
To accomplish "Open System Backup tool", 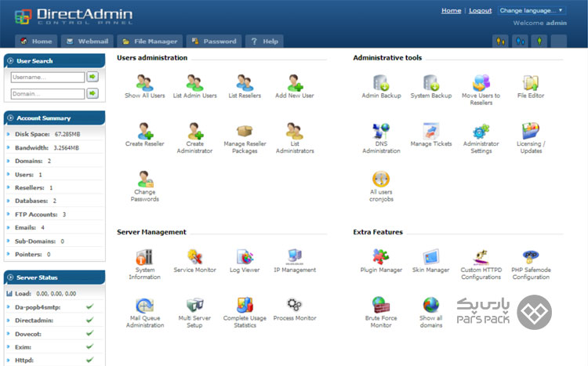I will pos(431,87).
